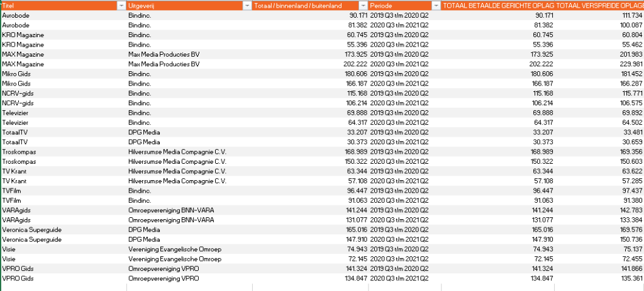Select the cell containing 60.804
The height and width of the screenshot is (291, 644).
click(599, 35)
